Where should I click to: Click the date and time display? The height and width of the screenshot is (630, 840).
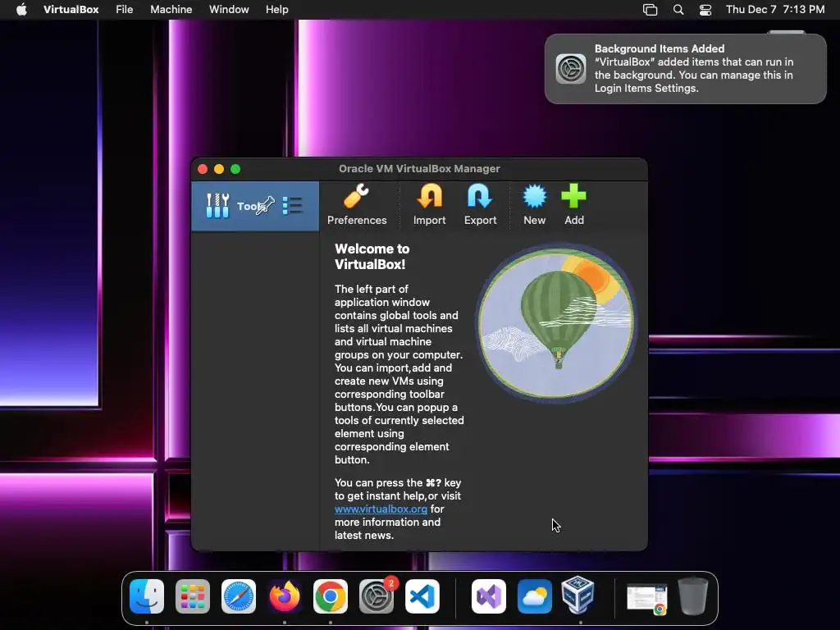pos(775,9)
